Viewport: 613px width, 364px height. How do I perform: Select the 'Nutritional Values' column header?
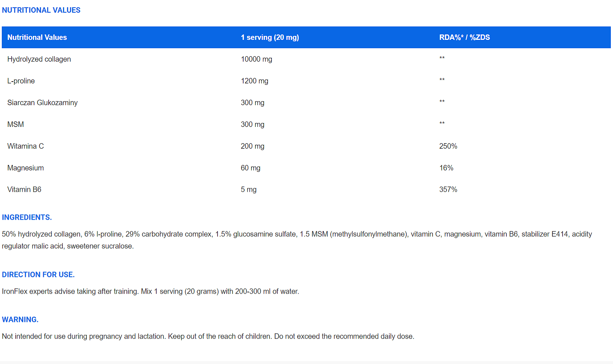[x=37, y=37]
